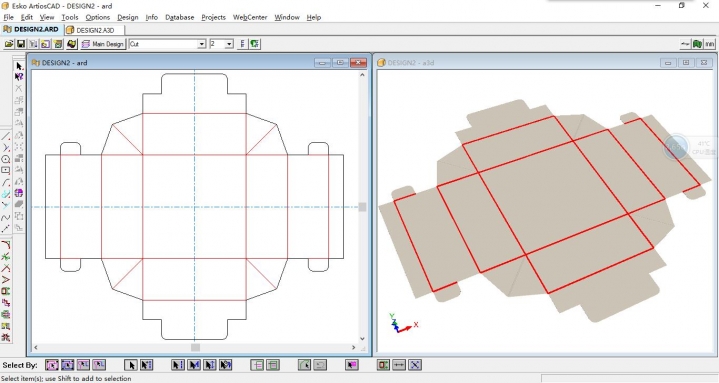719x383 pixels.
Task: Open the Design menu
Action: click(127, 17)
